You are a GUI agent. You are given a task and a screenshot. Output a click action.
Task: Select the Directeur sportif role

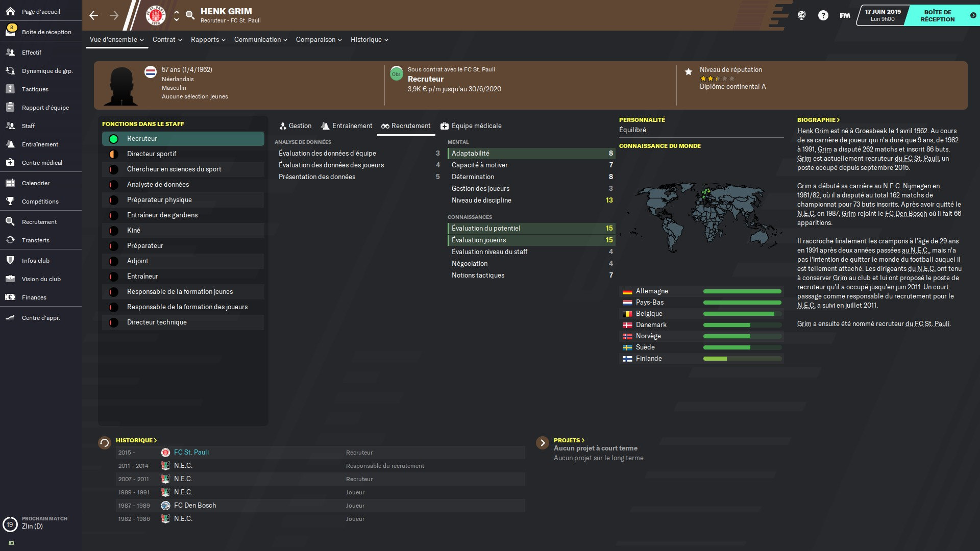tap(152, 154)
